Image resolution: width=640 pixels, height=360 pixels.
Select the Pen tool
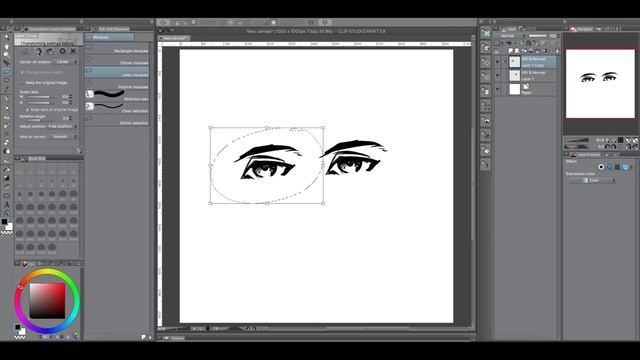pyautogui.click(x=7, y=99)
